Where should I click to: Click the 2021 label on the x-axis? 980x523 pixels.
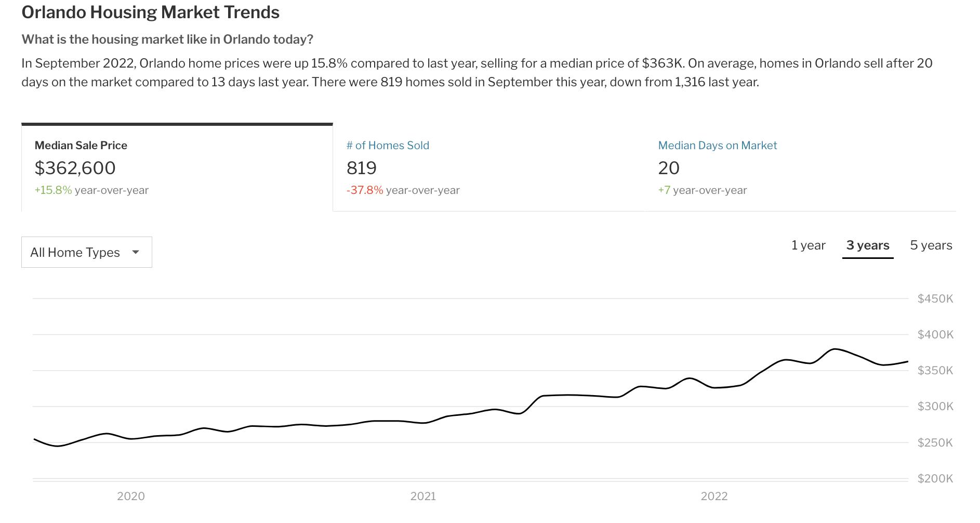click(x=423, y=496)
